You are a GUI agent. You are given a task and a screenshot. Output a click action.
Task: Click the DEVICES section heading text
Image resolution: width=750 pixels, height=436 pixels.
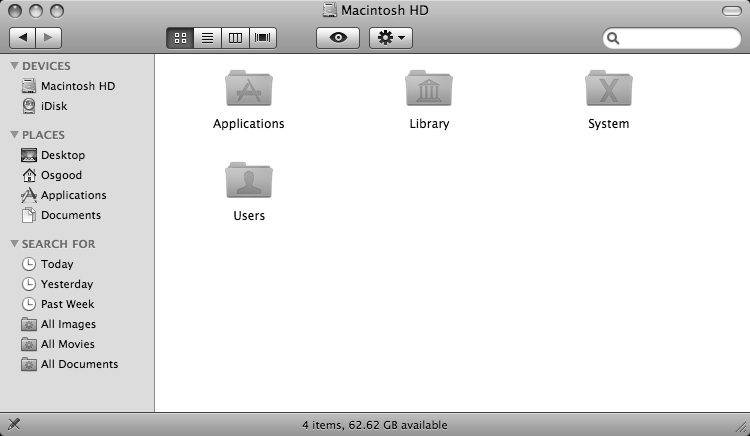[46, 66]
